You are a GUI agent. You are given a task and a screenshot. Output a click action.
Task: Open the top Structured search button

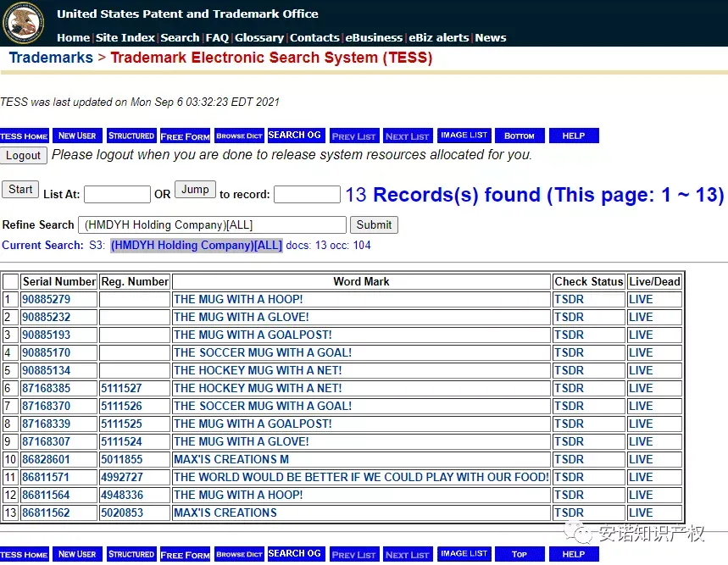(131, 136)
